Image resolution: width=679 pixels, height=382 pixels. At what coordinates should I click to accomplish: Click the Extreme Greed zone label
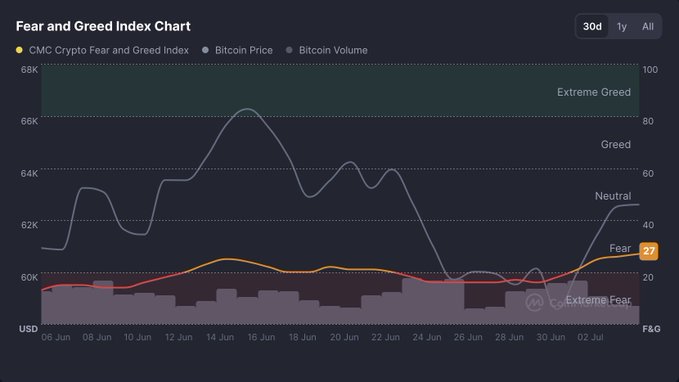tap(594, 92)
